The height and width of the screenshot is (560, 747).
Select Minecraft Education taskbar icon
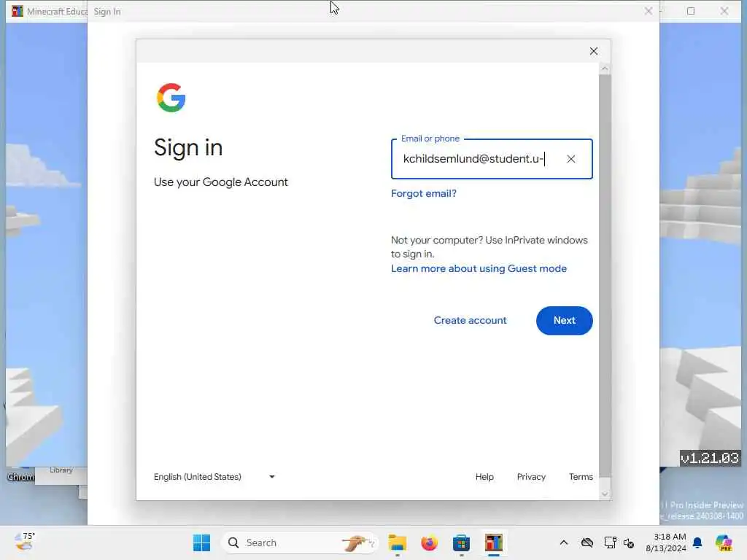click(x=494, y=542)
